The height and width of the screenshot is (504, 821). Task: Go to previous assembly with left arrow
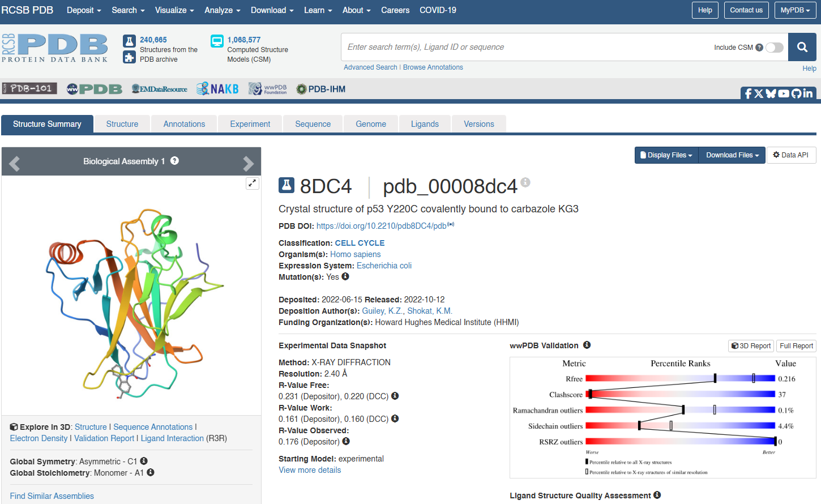pos(15,163)
